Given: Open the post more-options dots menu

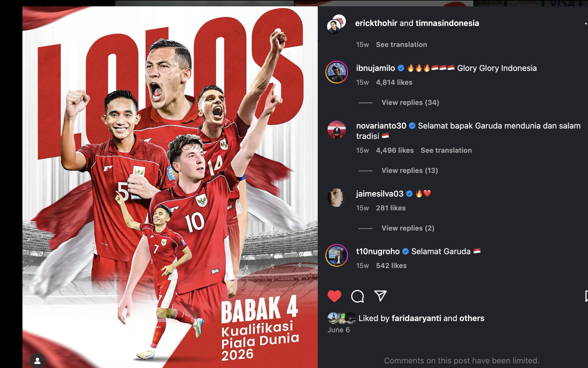Looking at the screenshot, I should (586, 23).
